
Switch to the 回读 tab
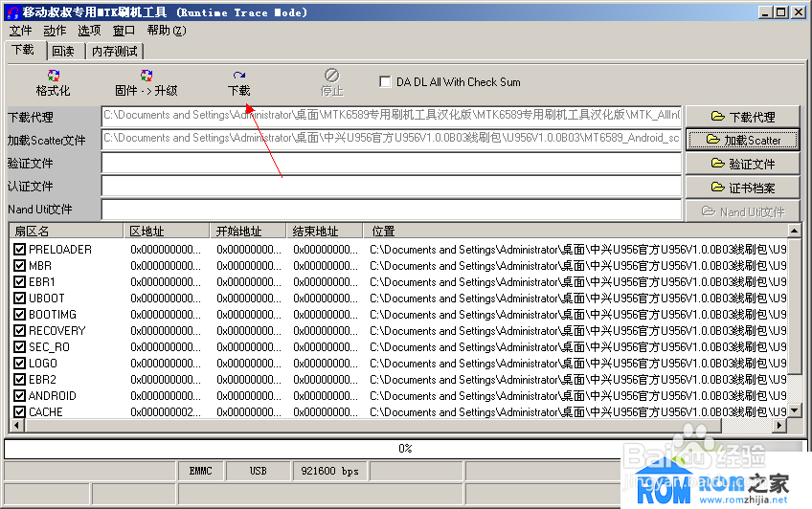point(66,52)
